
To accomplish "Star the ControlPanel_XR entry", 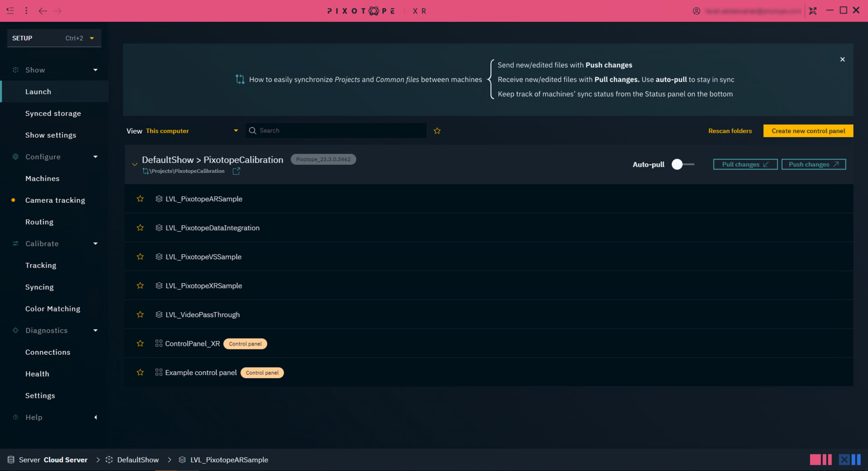I will coord(140,344).
